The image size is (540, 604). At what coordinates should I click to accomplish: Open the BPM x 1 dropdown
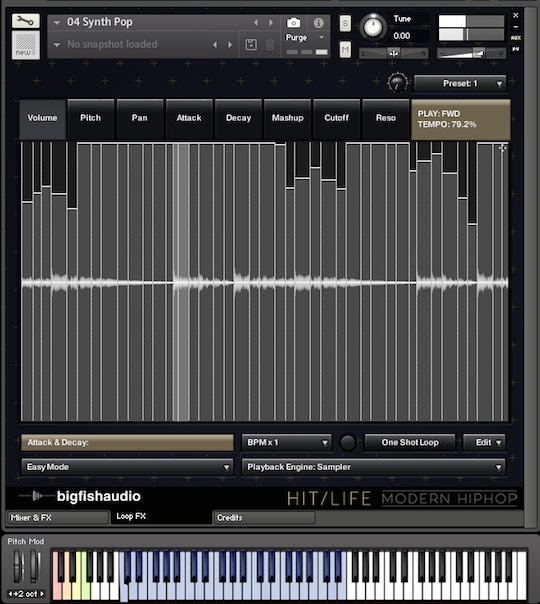pos(287,443)
